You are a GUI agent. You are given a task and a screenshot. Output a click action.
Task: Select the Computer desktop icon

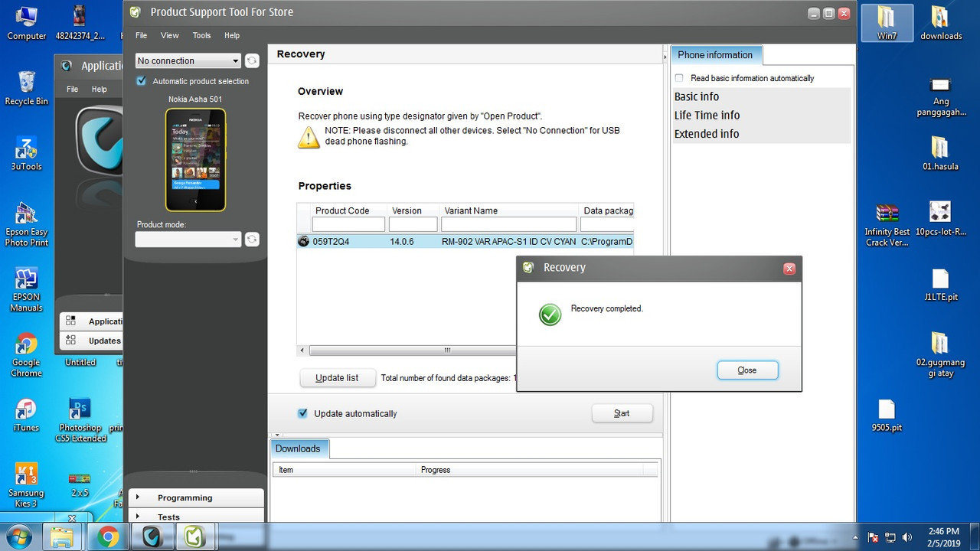click(x=27, y=23)
